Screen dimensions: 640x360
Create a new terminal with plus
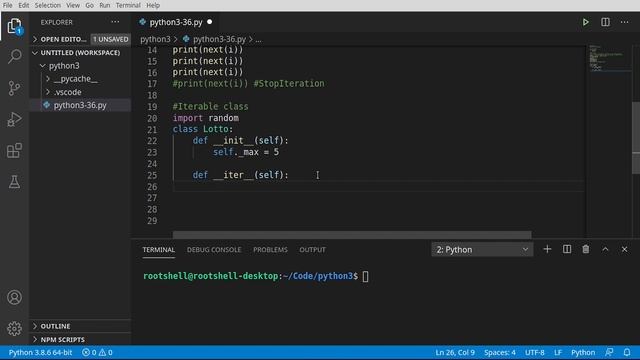pyautogui.click(x=547, y=249)
